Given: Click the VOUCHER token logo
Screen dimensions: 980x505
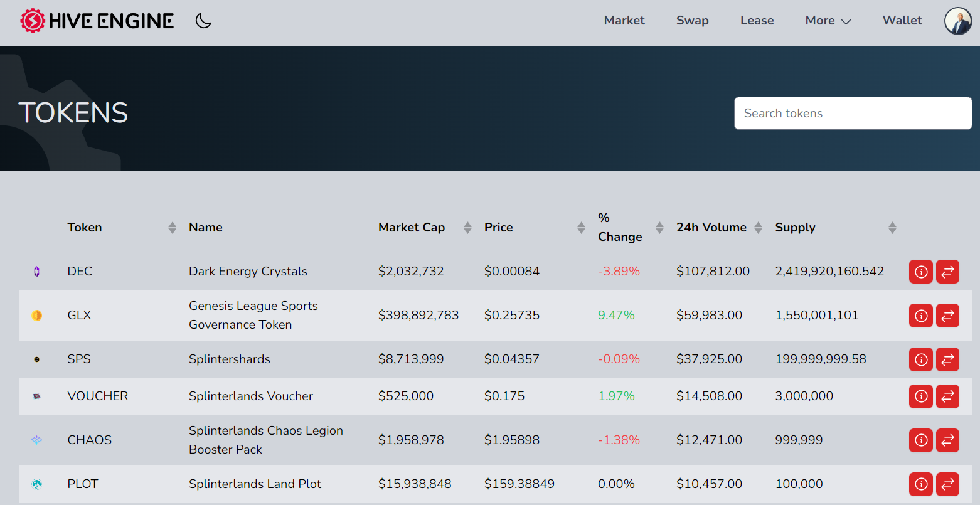Looking at the screenshot, I should (36, 396).
